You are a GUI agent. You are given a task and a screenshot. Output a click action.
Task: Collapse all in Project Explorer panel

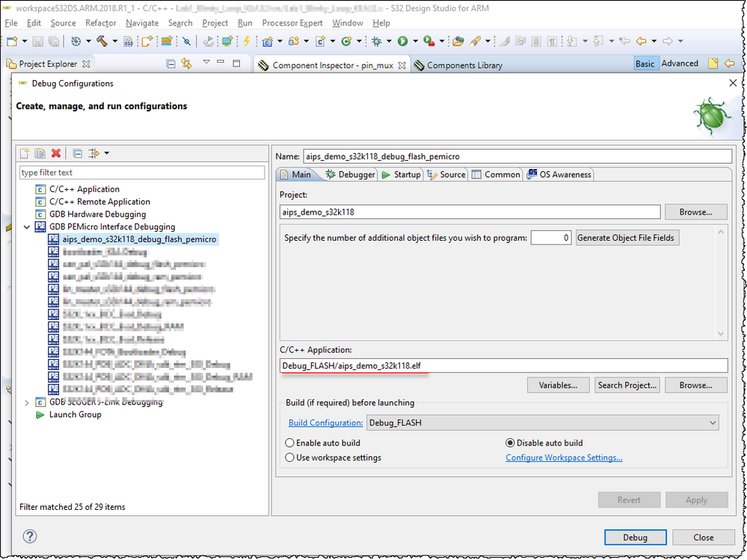(170, 64)
